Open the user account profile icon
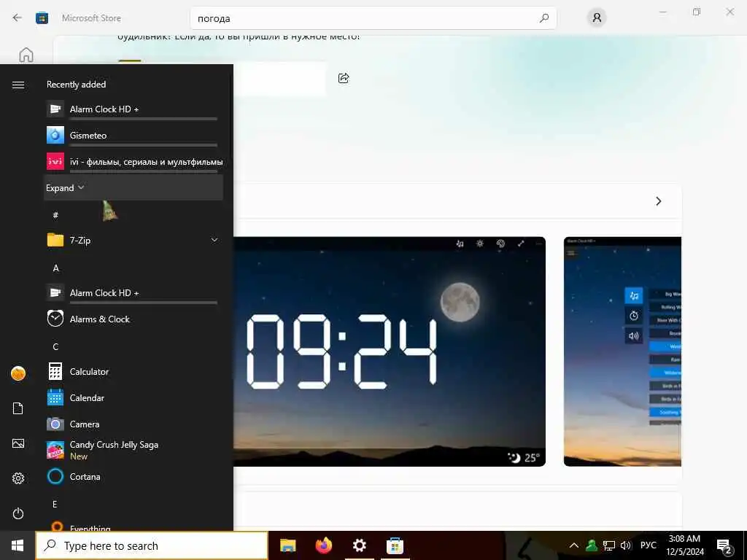Image resolution: width=747 pixels, height=560 pixels. click(597, 18)
